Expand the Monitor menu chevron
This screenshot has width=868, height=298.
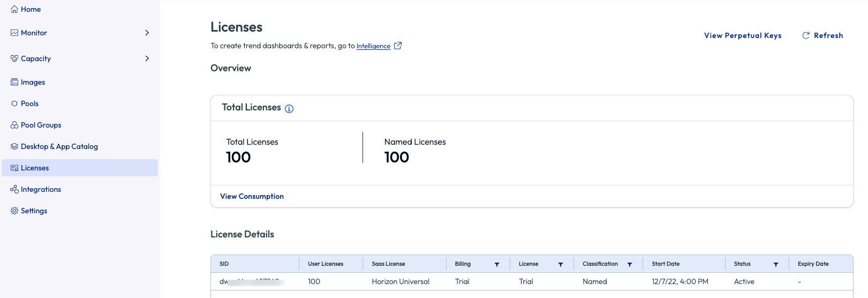pos(147,33)
